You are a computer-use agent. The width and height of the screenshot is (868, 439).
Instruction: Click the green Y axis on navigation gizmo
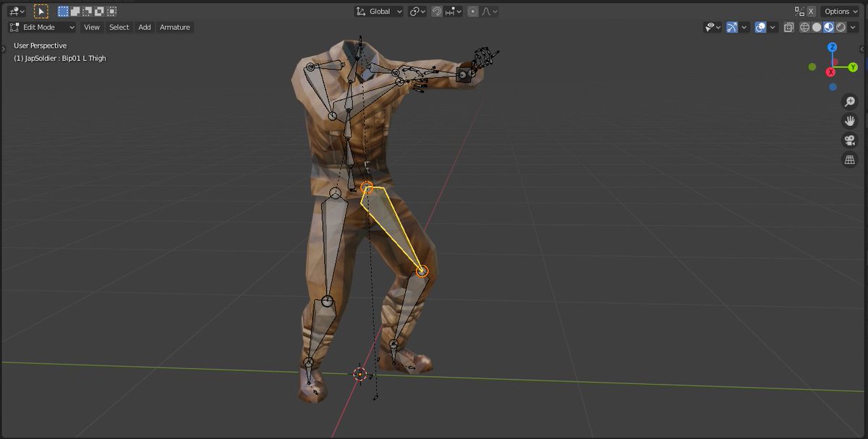tap(853, 67)
